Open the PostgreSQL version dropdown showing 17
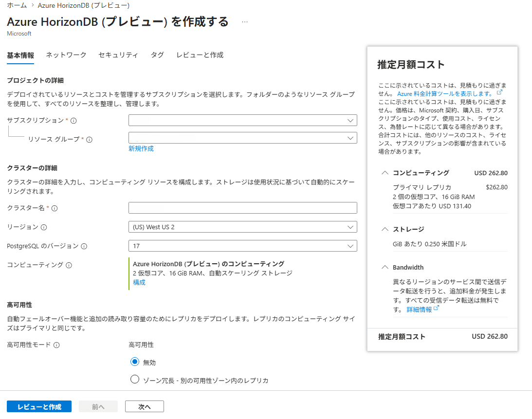 pos(242,246)
